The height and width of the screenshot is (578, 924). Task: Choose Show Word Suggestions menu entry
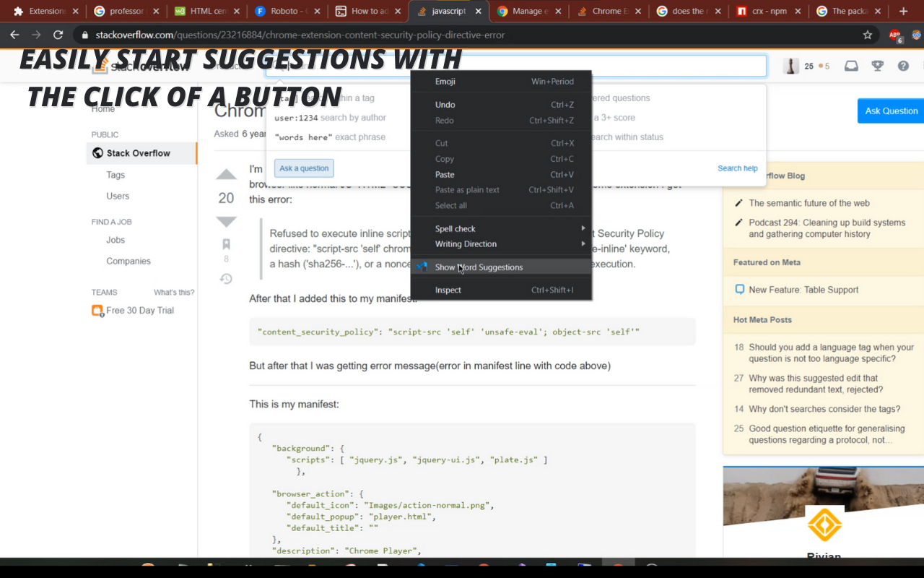501,267
